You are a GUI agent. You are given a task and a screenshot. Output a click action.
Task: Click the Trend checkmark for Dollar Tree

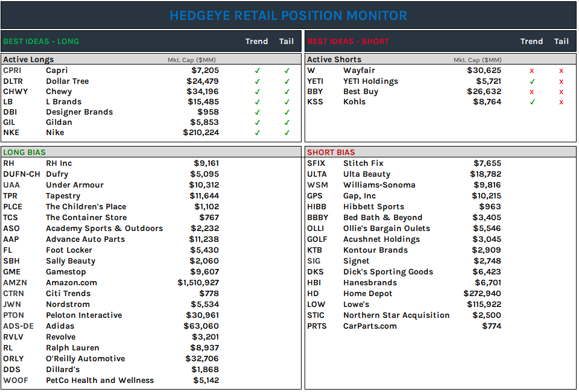258,81
